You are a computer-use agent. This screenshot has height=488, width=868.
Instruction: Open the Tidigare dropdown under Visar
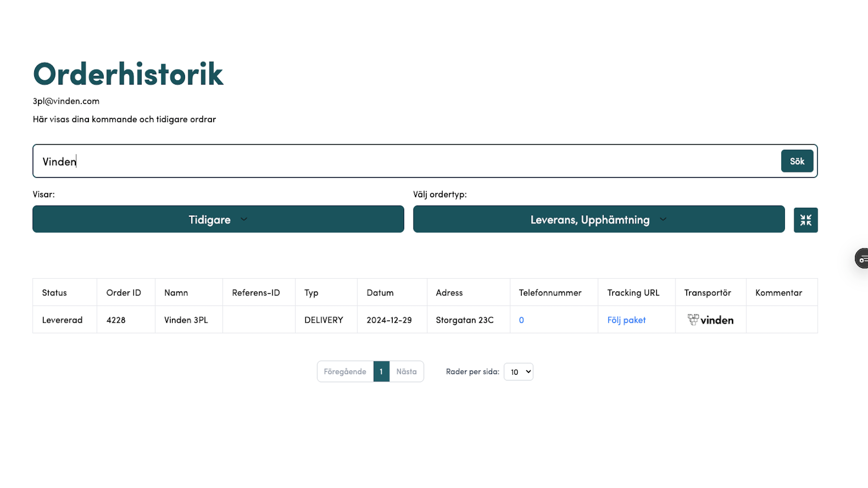[x=218, y=219]
